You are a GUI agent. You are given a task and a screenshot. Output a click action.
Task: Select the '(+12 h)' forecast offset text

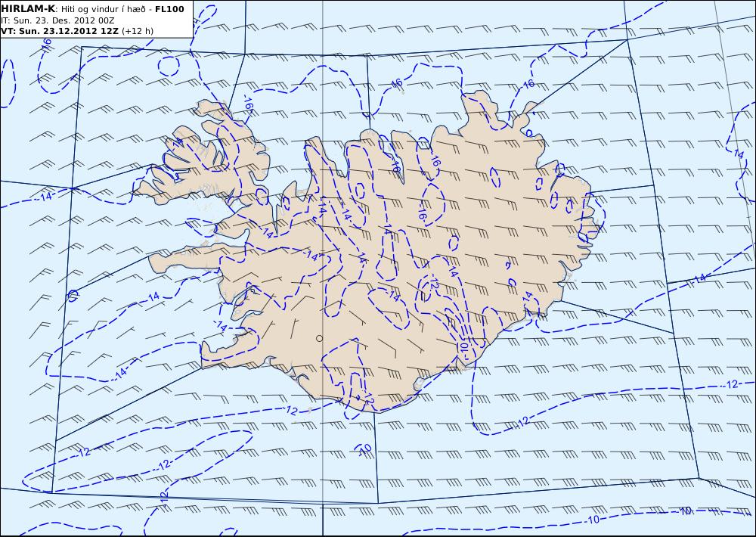(x=138, y=31)
